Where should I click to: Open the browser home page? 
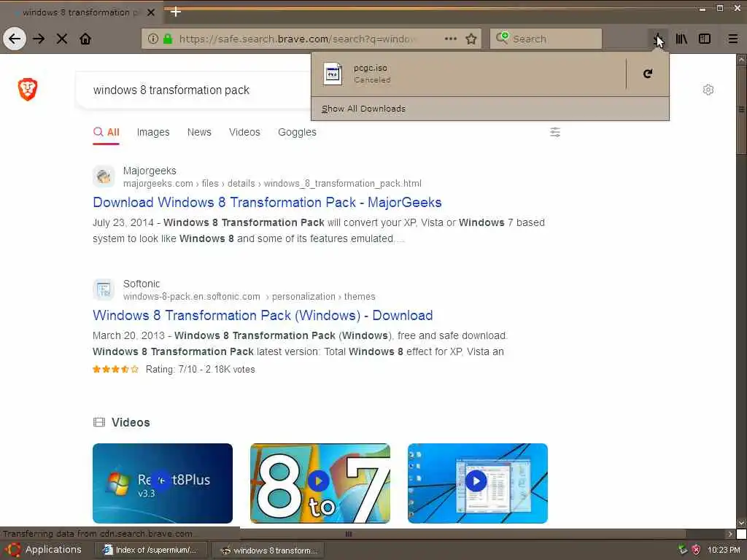85,39
